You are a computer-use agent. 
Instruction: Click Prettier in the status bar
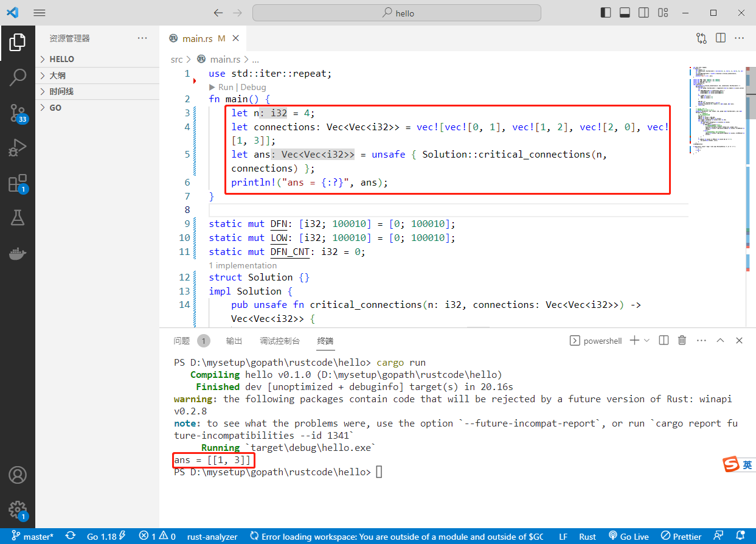tap(682, 537)
